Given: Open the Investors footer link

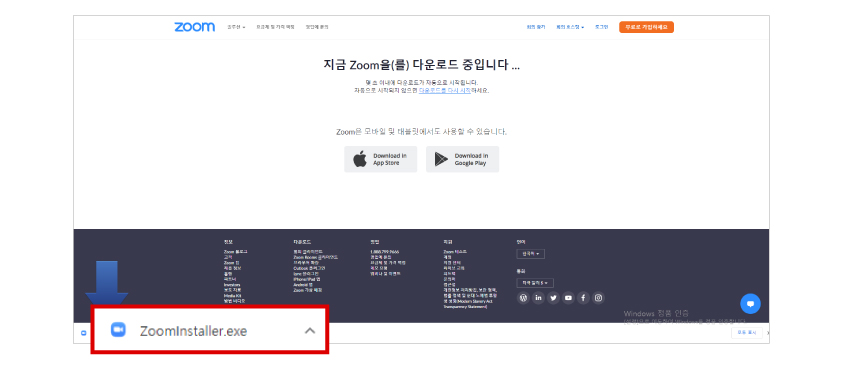Looking at the screenshot, I should pyautogui.click(x=232, y=285).
